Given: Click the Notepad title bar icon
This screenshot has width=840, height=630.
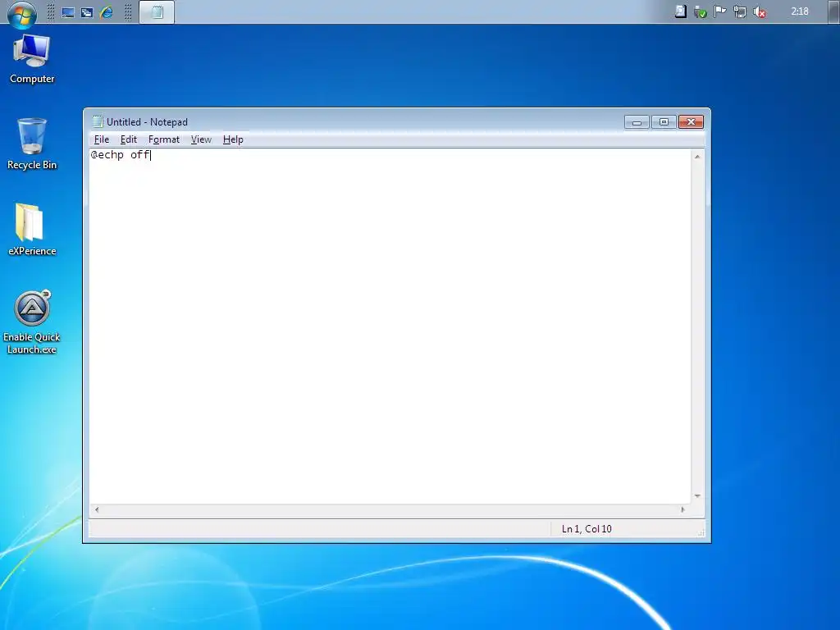Looking at the screenshot, I should 97,121.
